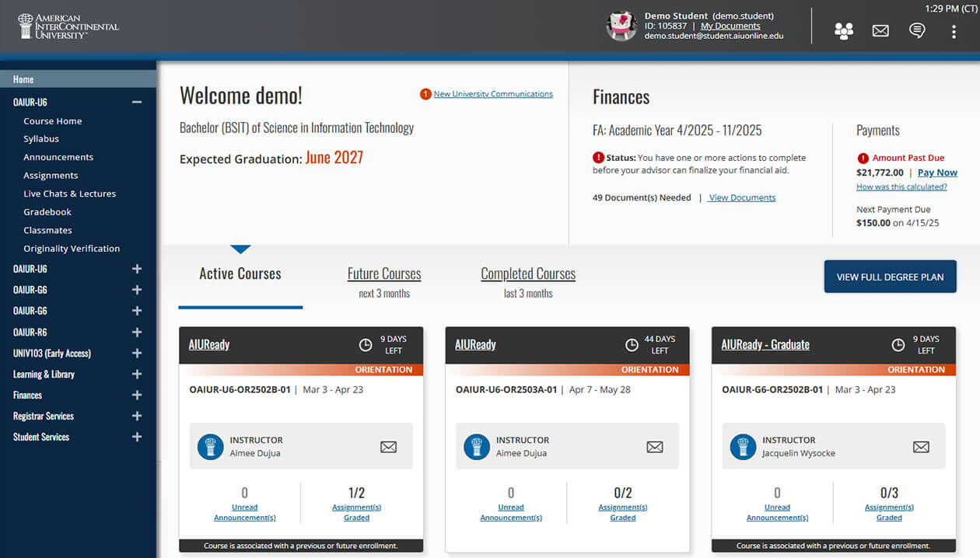This screenshot has height=558, width=980.
Task: Switch to the Completed Courses tab
Action: (x=528, y=274)
